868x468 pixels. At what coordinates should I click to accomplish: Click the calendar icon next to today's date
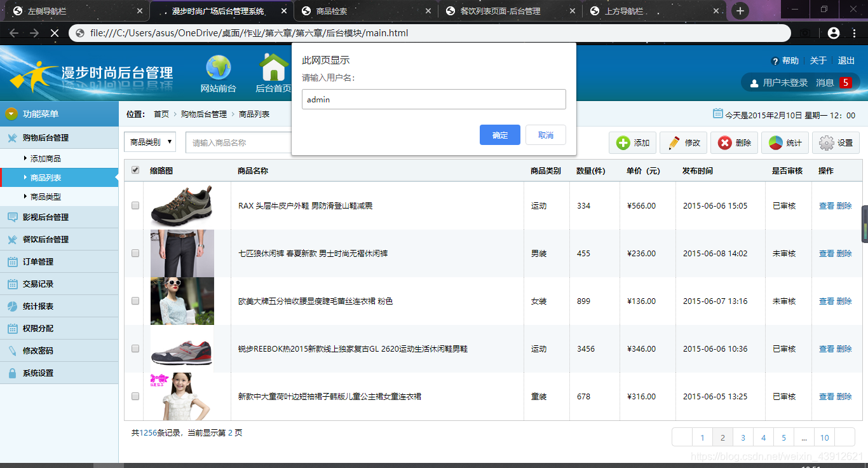click(718, 114)
